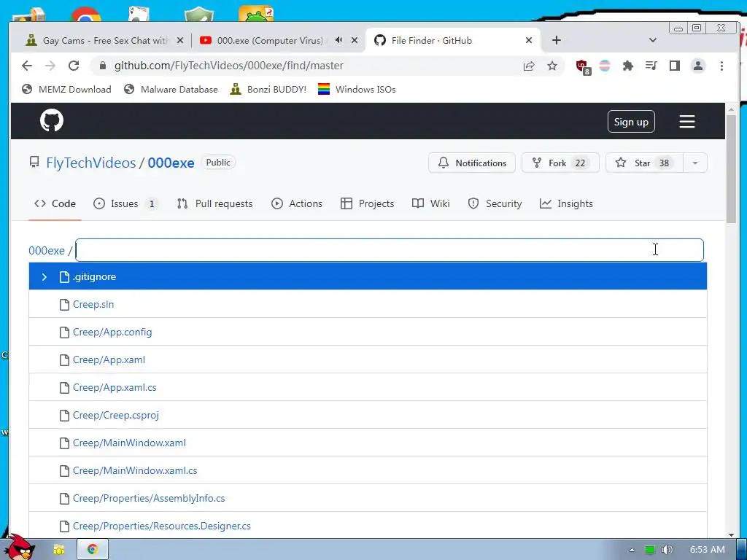Click the green network tray icon
The height and width of the screenshot is (560, 747).
click(650, 550)
